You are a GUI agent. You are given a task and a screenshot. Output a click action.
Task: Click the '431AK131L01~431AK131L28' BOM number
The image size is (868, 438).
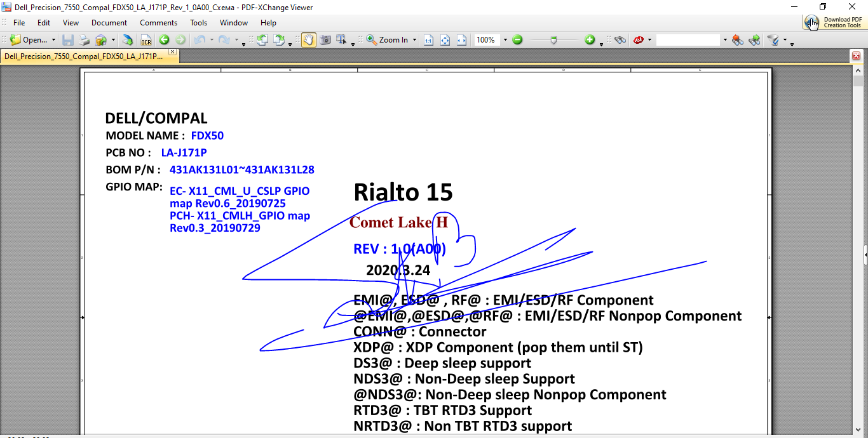[x=241, y=170]
